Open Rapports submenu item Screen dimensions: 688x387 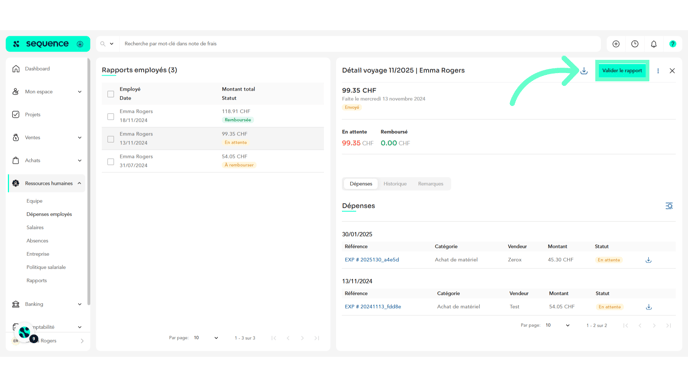tap(36, 280)
